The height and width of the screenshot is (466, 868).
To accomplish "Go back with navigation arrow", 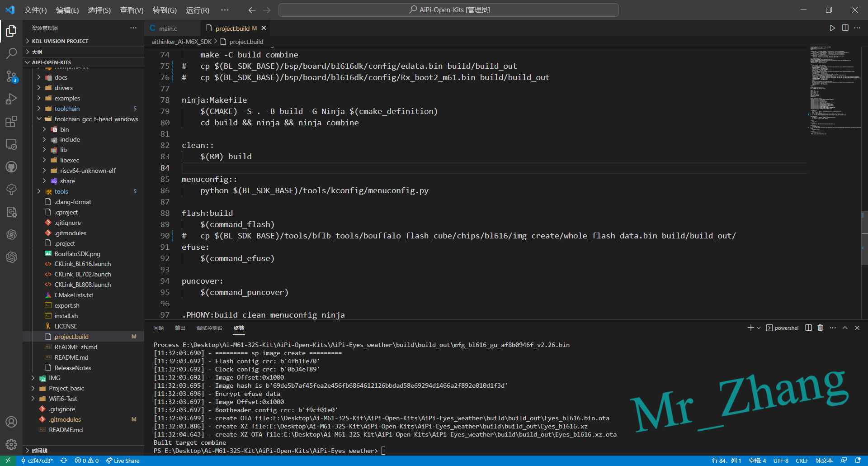I will 252,10.
